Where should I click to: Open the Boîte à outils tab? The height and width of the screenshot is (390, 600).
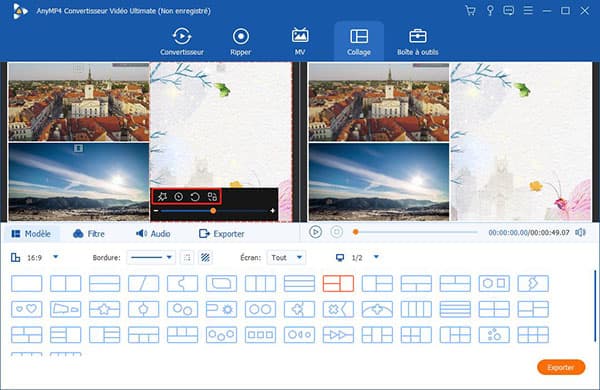[x=417, y=41]
